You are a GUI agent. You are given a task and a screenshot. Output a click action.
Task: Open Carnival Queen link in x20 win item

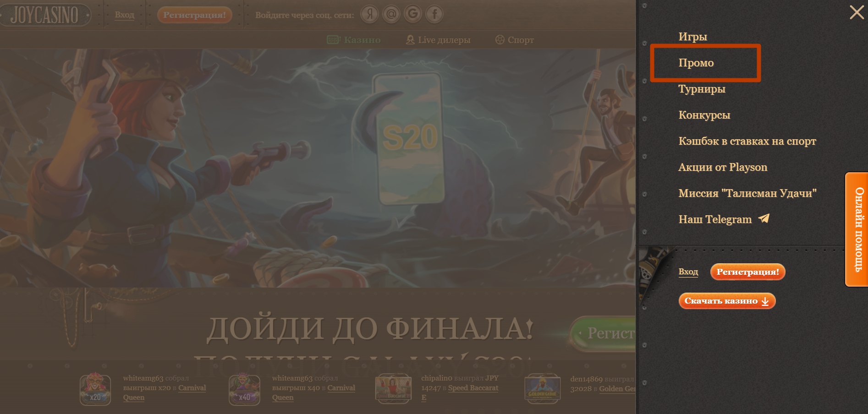[x=165, y=392]
